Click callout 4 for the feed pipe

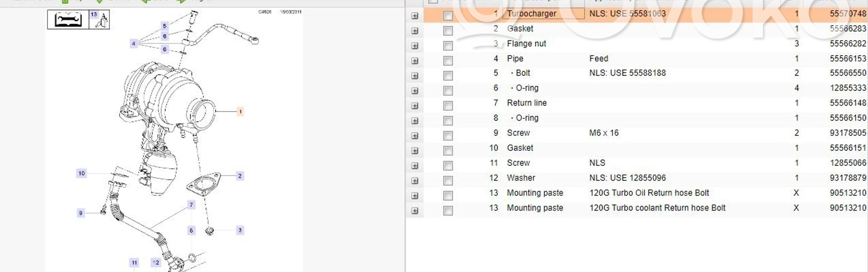coord(134,43)
